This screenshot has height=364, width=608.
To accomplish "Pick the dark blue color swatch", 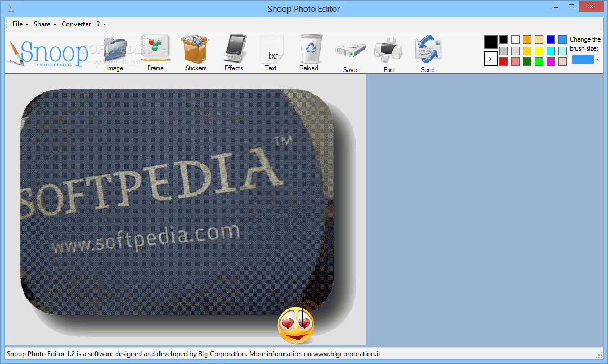I will [551, 39].
